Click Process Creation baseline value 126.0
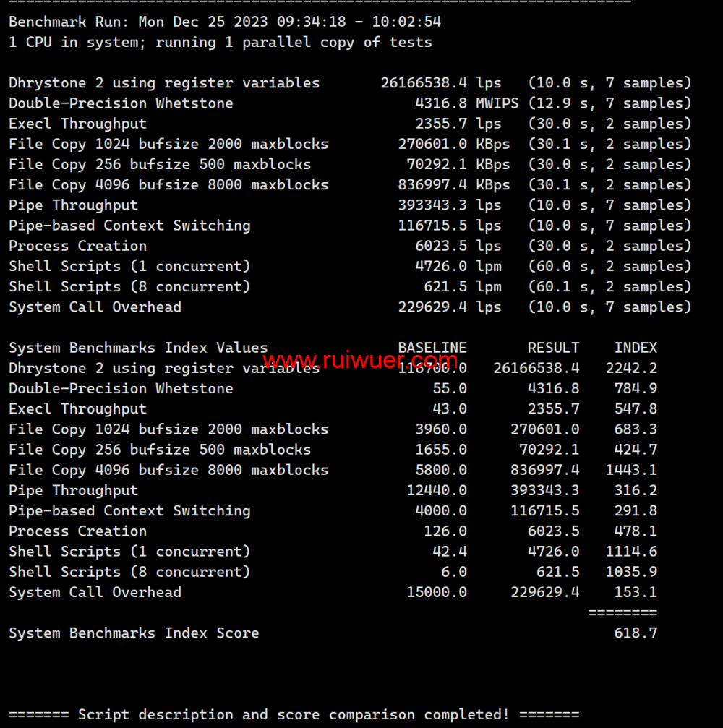 coord(445,531)
